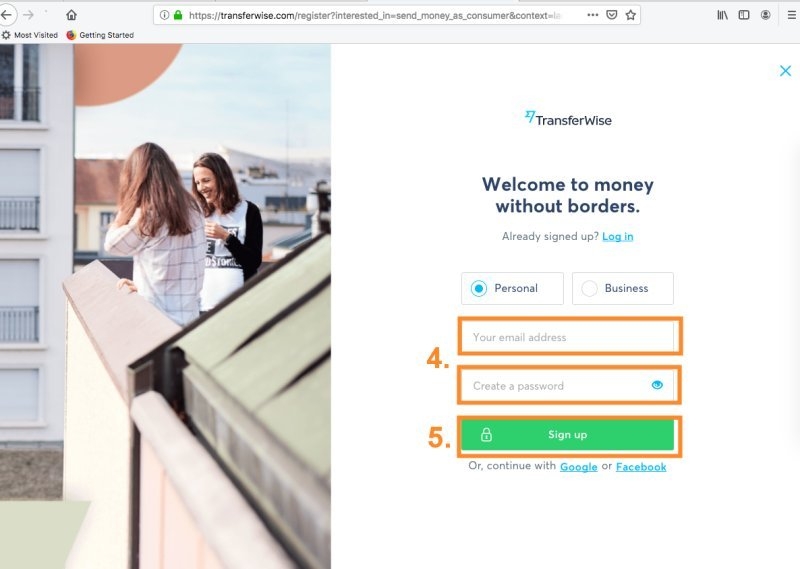Select the Personal account option
This screenshot has height=569, width=800.
tap(512, 288)
